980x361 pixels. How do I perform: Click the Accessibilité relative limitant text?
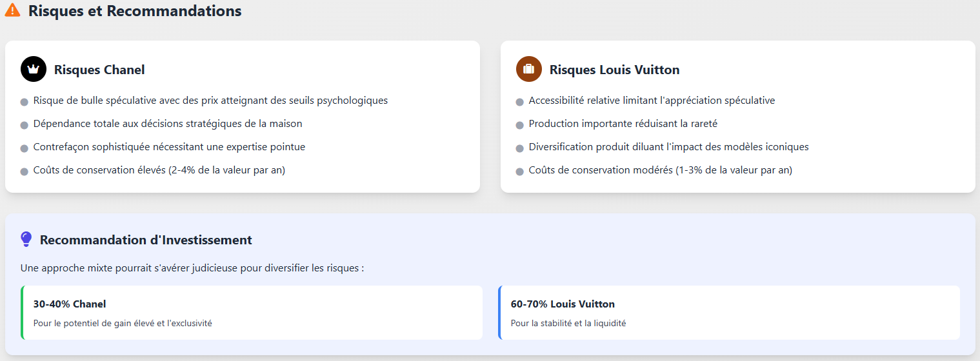(652, 101)
